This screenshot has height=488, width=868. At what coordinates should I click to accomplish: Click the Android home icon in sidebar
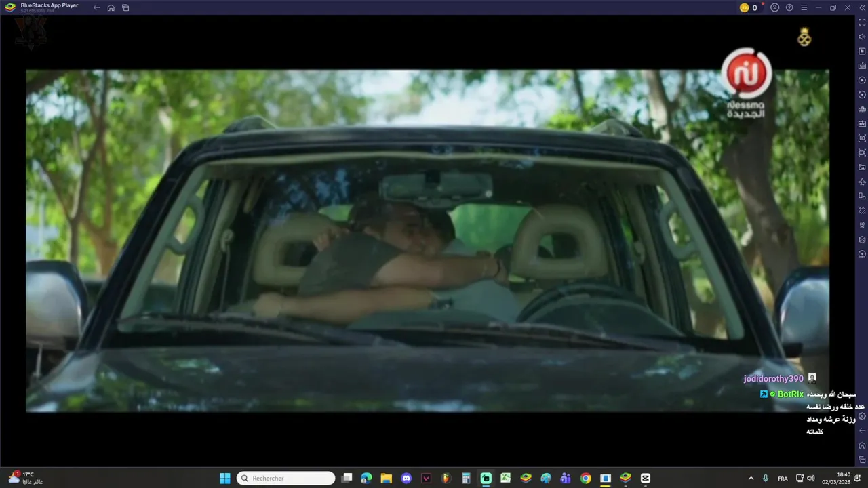click(862, 445)
